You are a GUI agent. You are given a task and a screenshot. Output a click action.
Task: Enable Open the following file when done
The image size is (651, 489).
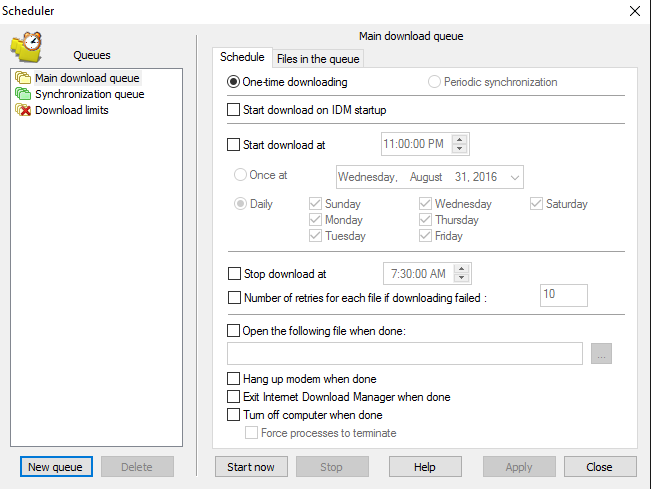point(233,331)
